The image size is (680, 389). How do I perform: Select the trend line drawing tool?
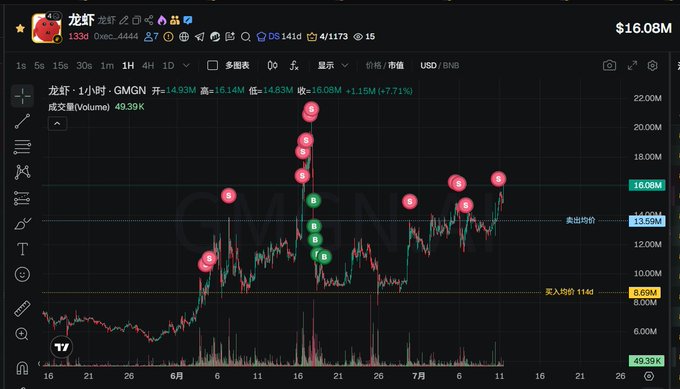coord(22,121)
